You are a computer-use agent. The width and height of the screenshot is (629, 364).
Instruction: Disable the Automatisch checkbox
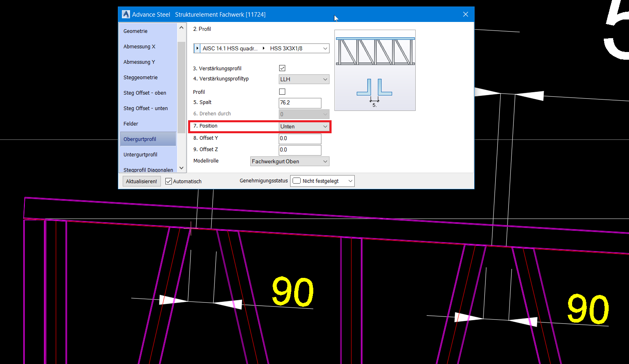pyautogui.click(x=168, y=181)
